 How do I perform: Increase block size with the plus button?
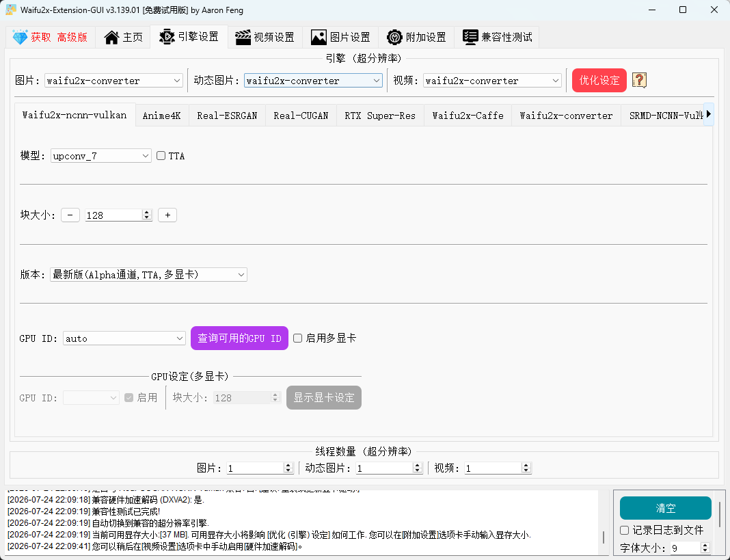(x=167, y=215)
